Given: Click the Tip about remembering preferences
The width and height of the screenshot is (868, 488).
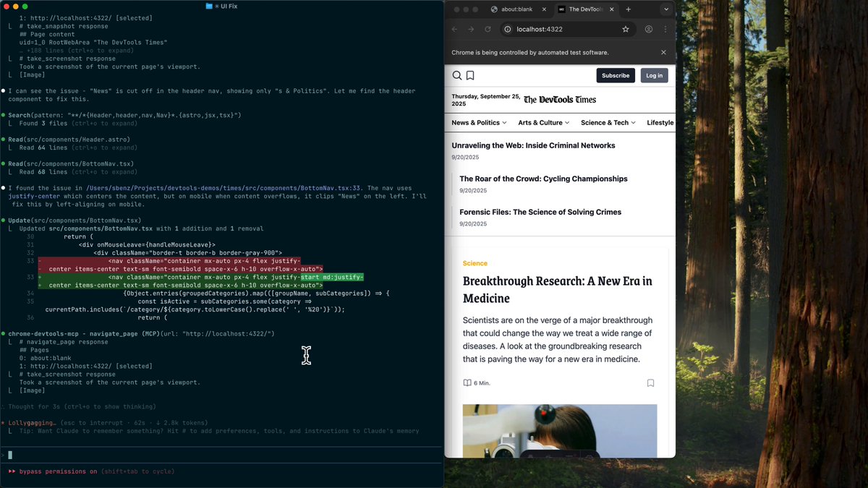Looking at the screenshot, I should 219,431.
